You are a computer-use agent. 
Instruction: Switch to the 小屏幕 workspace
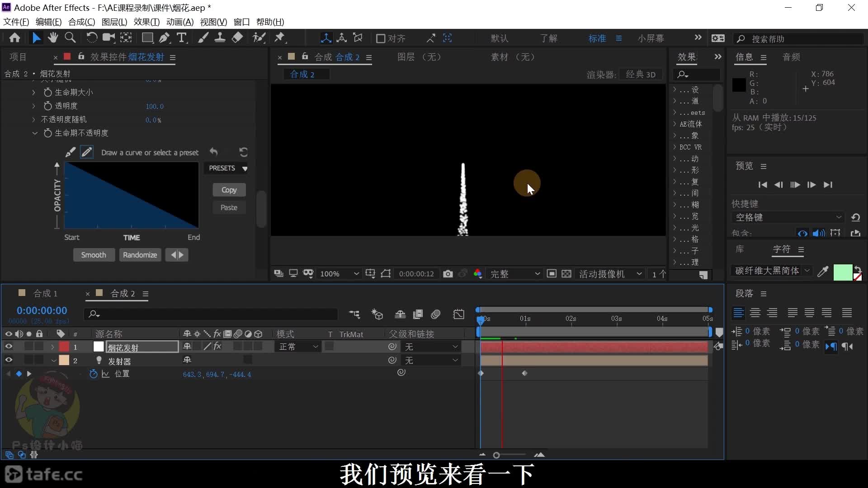[x=651, y=38]
